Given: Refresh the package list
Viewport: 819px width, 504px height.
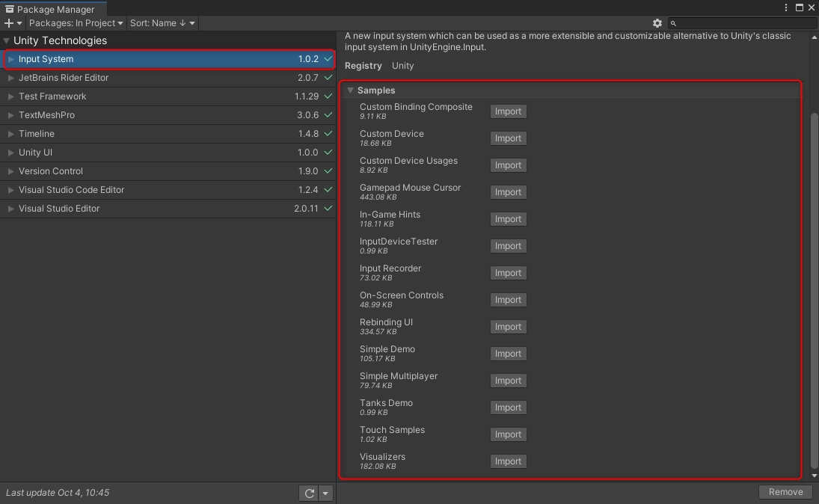Looking at the screenshot, I should (309, 493).
